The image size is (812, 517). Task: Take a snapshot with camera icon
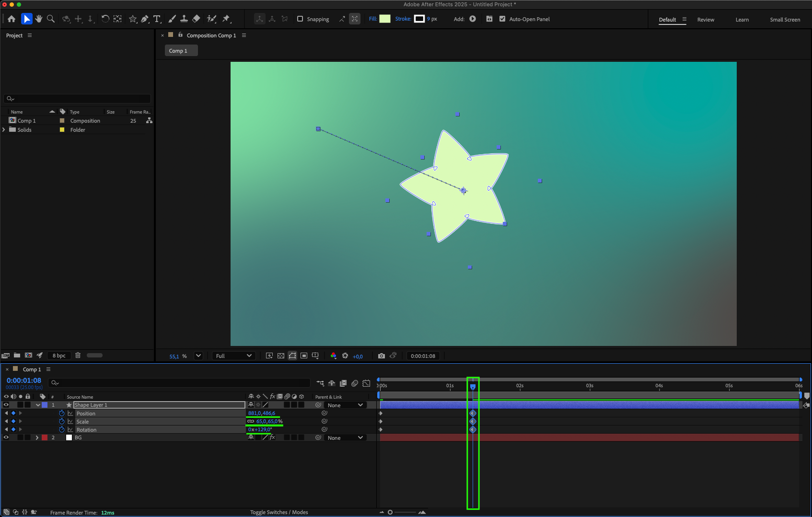381,356
